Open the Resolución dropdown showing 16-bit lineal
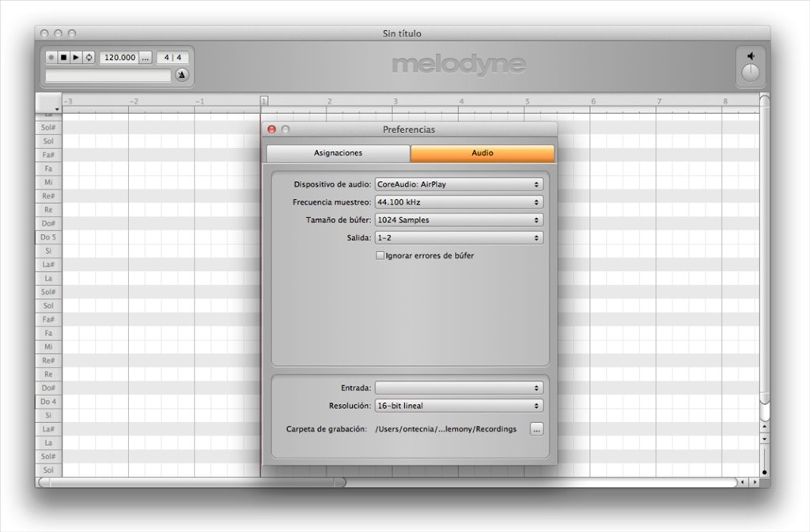This screenshot has width=810, height=532. (459, 406)
